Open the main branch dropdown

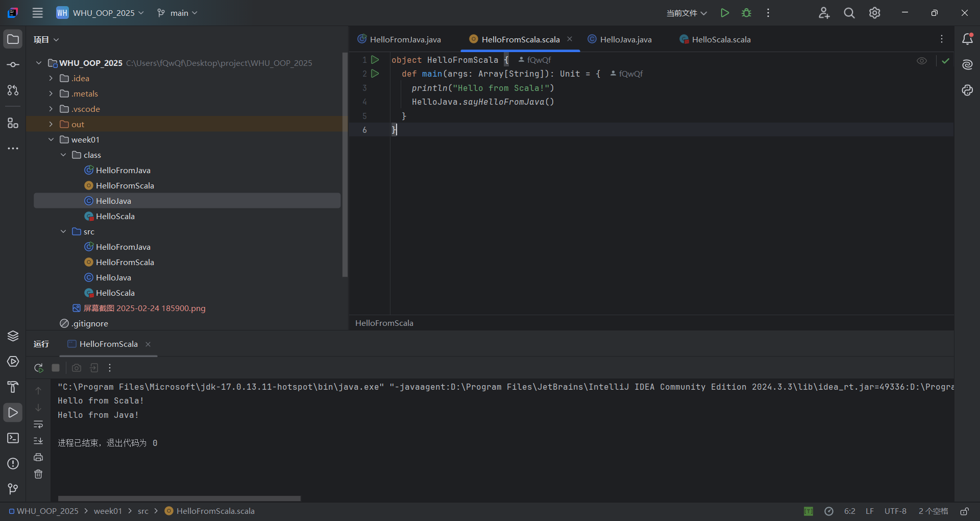tap(177, 13)
